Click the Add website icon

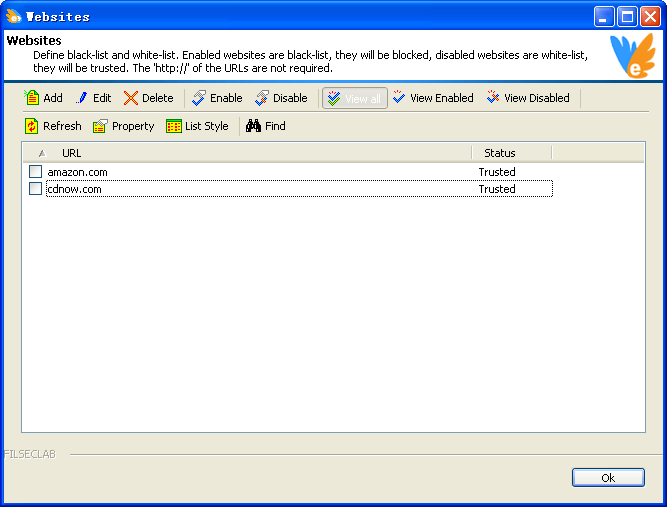[32, 98]
